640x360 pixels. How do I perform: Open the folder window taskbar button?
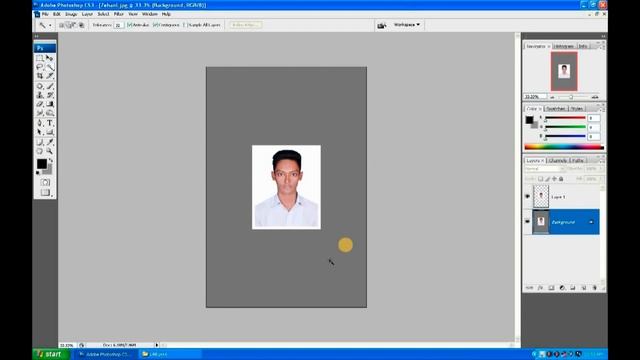pyautogui.click(x=170, y=354)
